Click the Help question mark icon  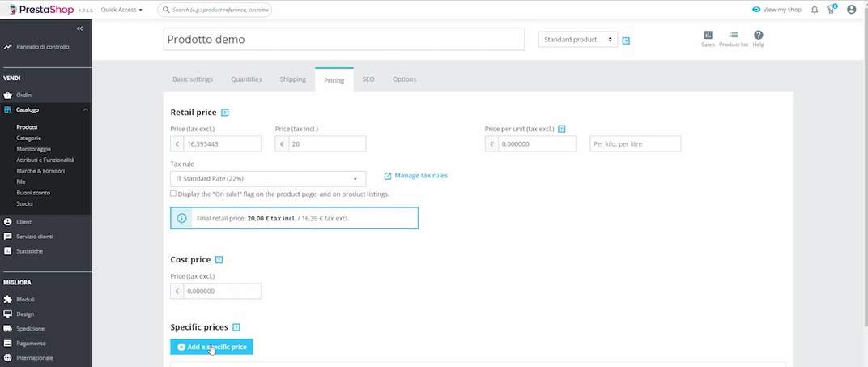758,38
